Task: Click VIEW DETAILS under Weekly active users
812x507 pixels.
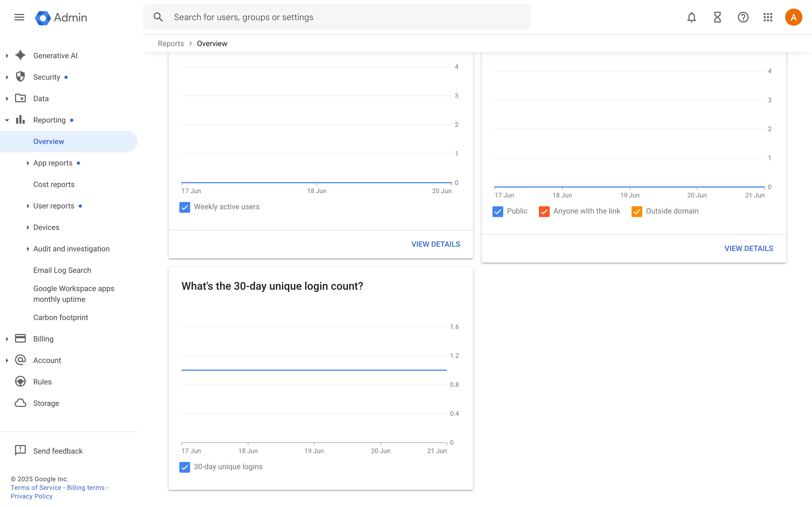Action: click(x=436, y=244)
